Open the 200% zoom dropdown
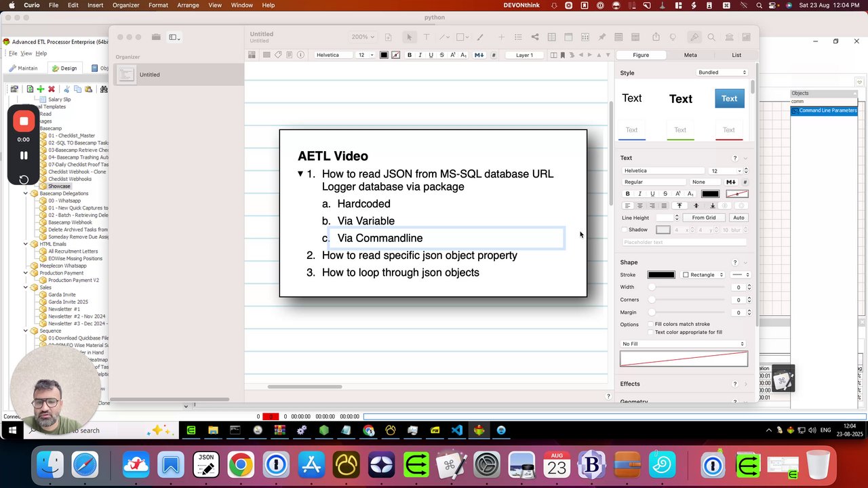This screenshot has height=488, width=868. pyautogui.click(x=362, y=37)
